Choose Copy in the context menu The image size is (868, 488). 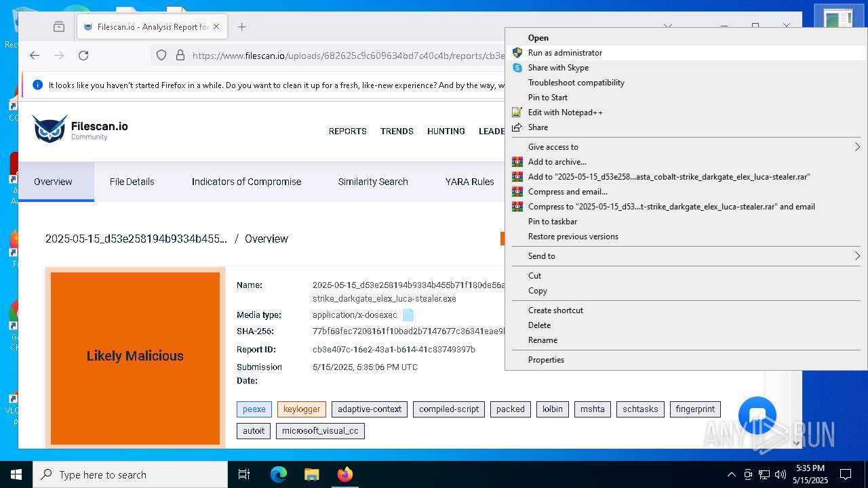tap(686, 290)
